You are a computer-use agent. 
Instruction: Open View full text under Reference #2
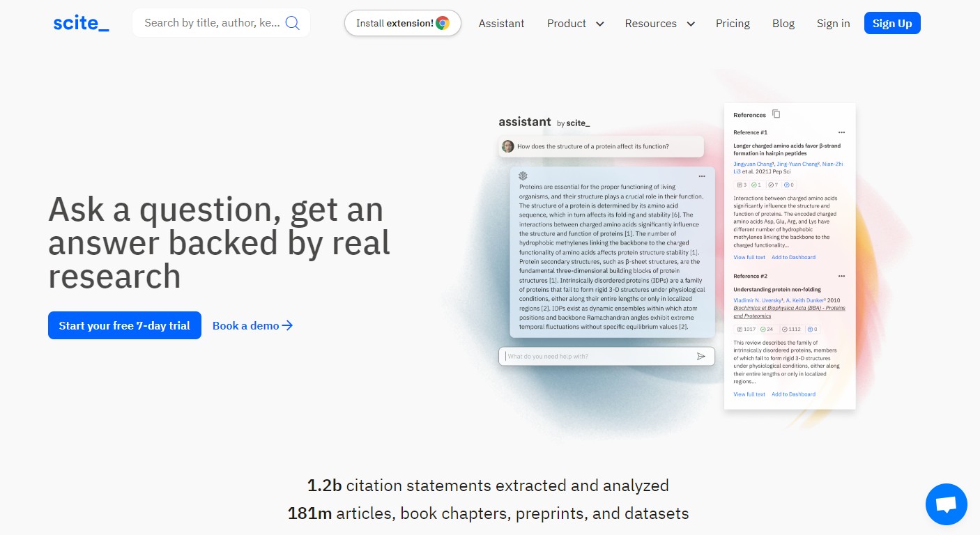[749, 394]
